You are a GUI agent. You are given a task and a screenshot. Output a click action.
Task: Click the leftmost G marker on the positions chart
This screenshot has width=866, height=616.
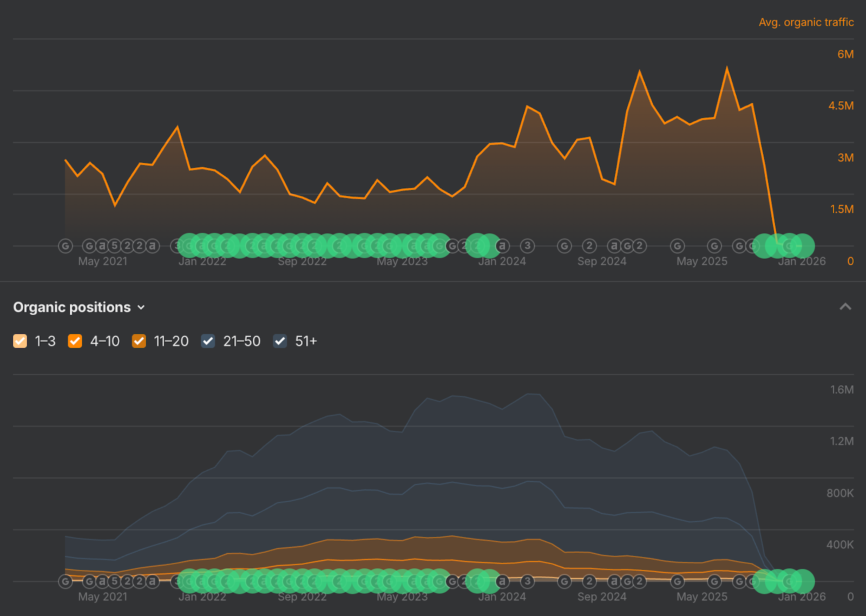(x=65, y=581)
